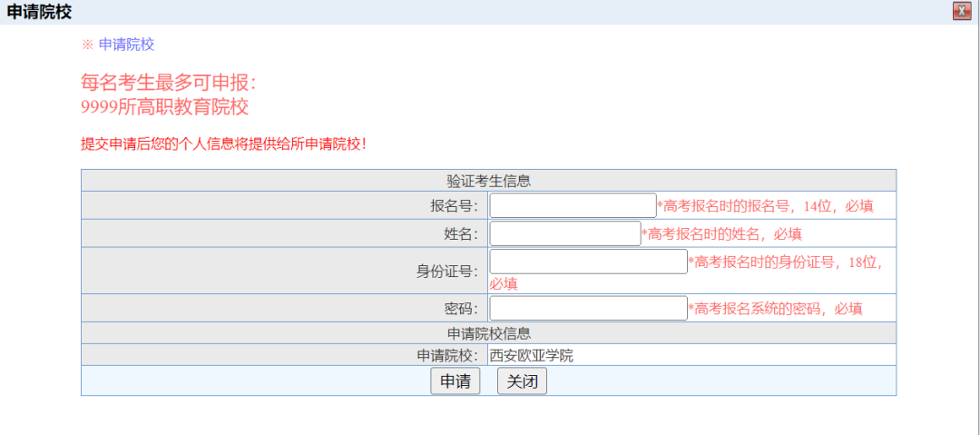Click the 西安欧亚学院 school name

[x=532, y=356]
